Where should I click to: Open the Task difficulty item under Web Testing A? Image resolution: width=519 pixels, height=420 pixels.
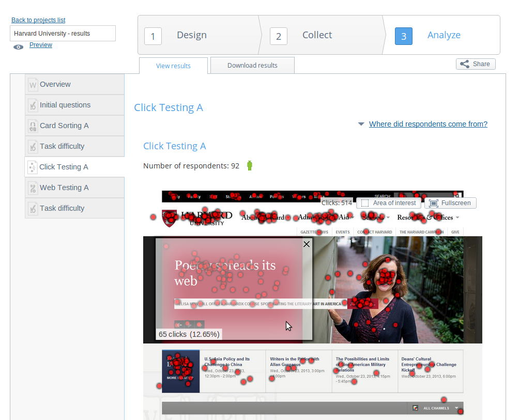point(74,208)
